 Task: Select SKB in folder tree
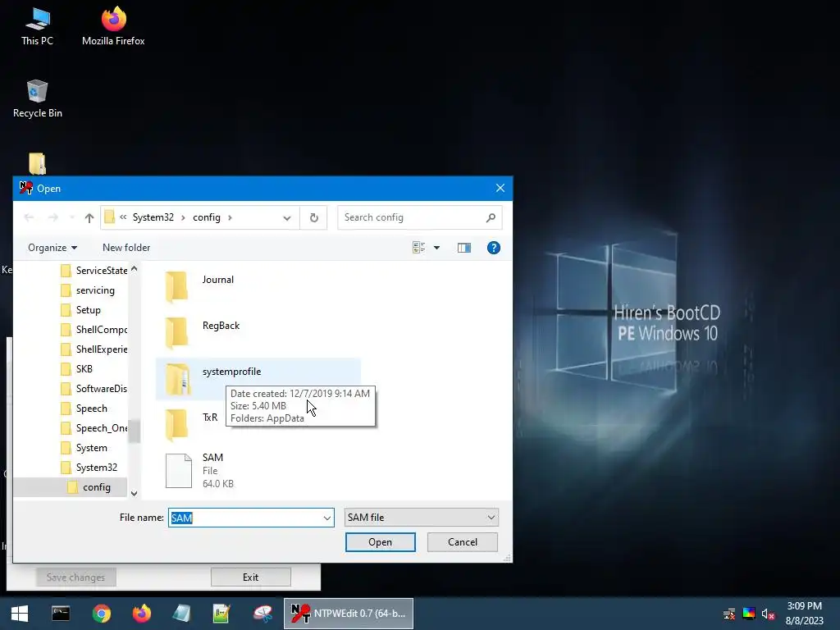[x=77, y=369]
